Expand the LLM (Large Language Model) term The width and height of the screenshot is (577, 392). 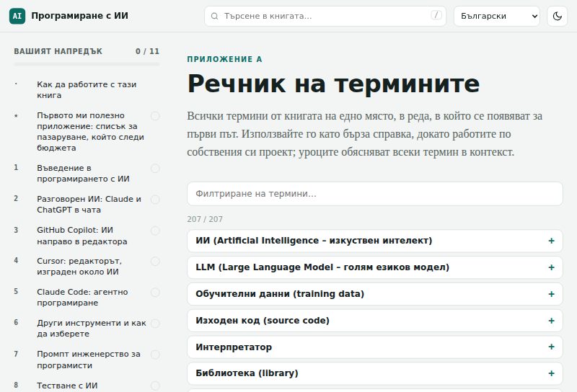(374, 267)
